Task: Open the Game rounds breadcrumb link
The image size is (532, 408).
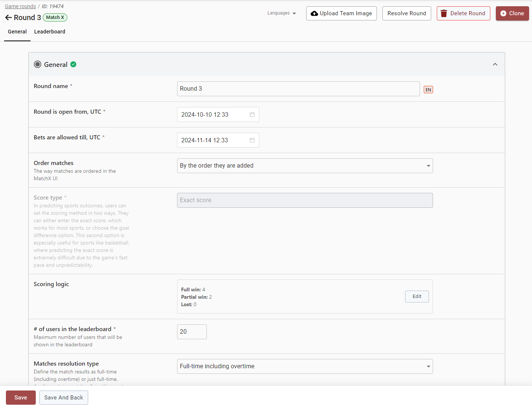Action: (x=20, y=6)
